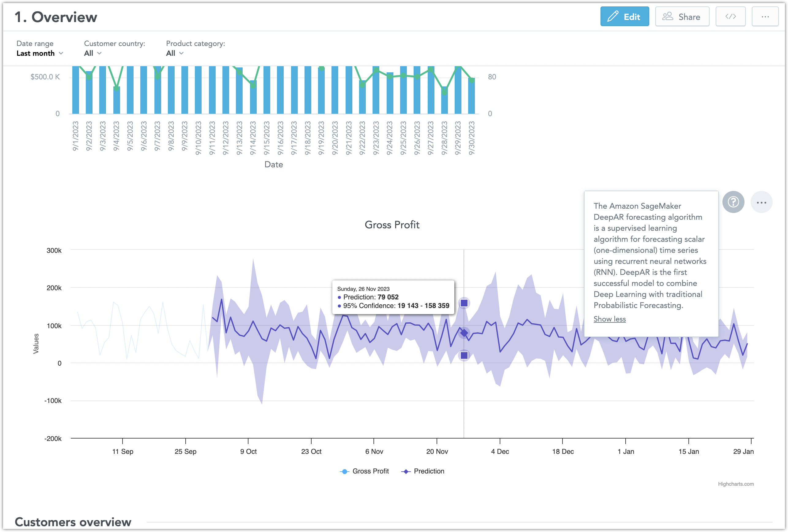Click the Highcharts.com attribution link
The height and width of the screenshot is (532, 788).
736,484
